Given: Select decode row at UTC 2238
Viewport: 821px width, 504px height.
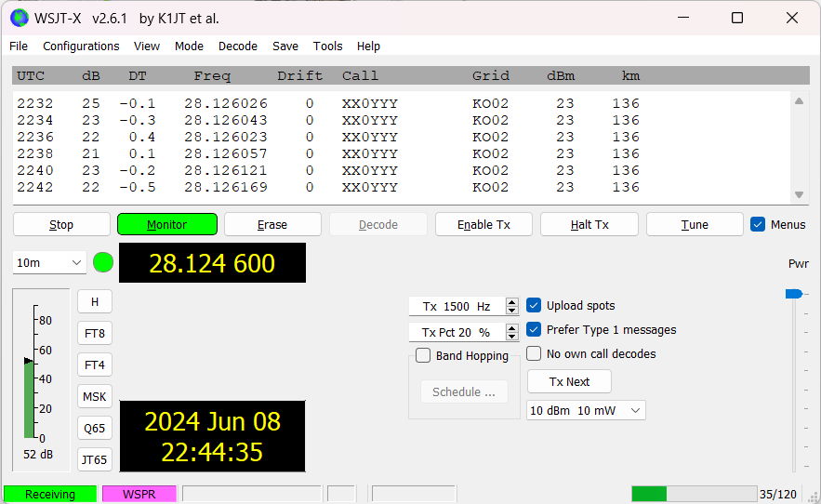Looking at the screenshot, I should [328, 153].
